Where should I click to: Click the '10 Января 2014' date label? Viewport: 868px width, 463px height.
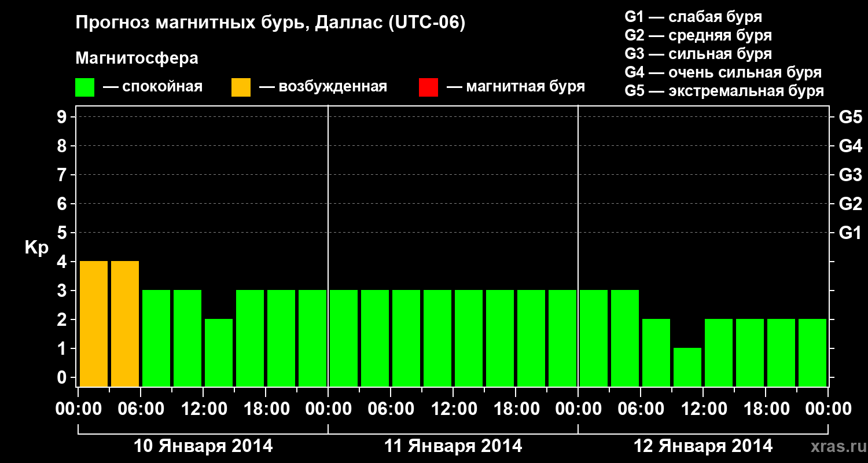pyautogui.click(x=203, y=446)
